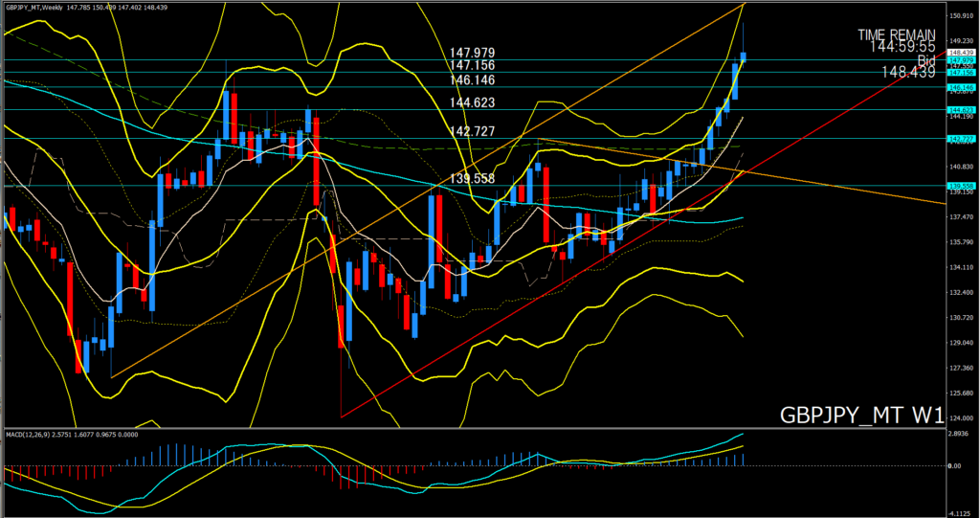Viewport: 980px width, 518px height.
Task: Click the 125.680 price axis label
Action: [x=961, y=393]
